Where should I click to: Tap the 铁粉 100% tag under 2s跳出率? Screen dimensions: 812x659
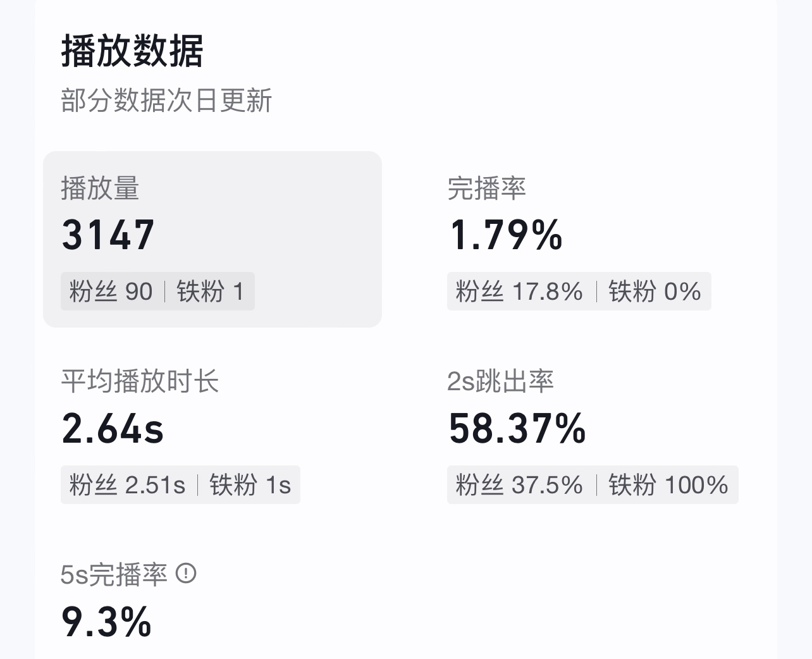point(668,485)
